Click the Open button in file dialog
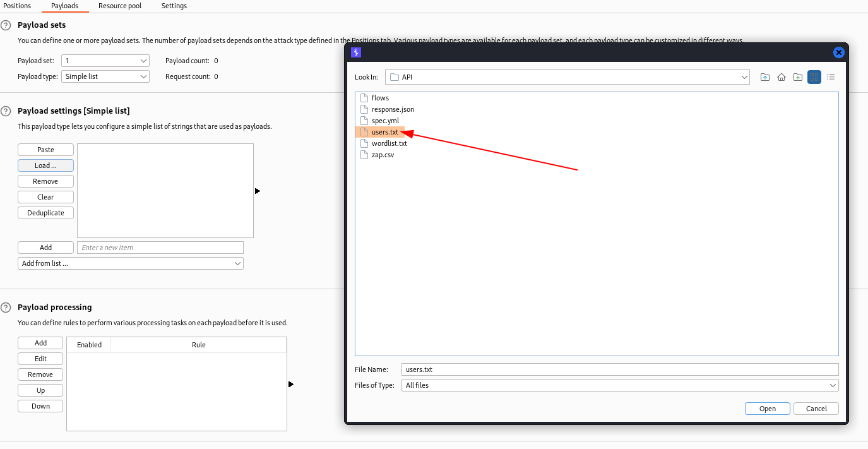 768,409
